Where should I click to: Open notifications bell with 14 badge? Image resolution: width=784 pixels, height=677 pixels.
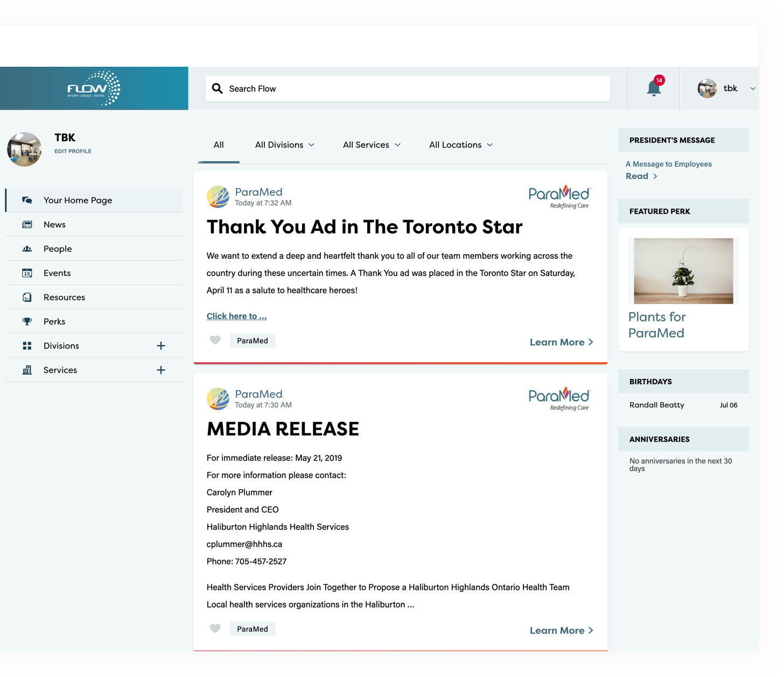point(654,88)
